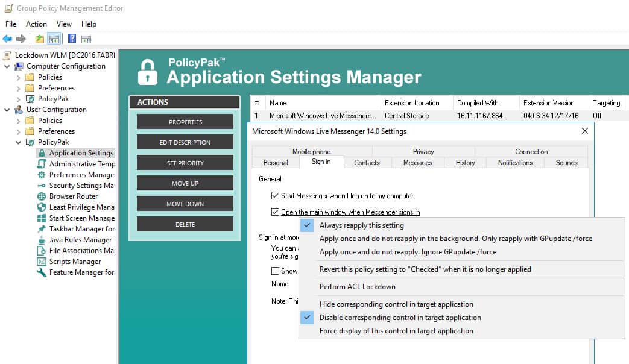
Task: Collapse PolicyPak under User Configuration
Action: point(18,142)
